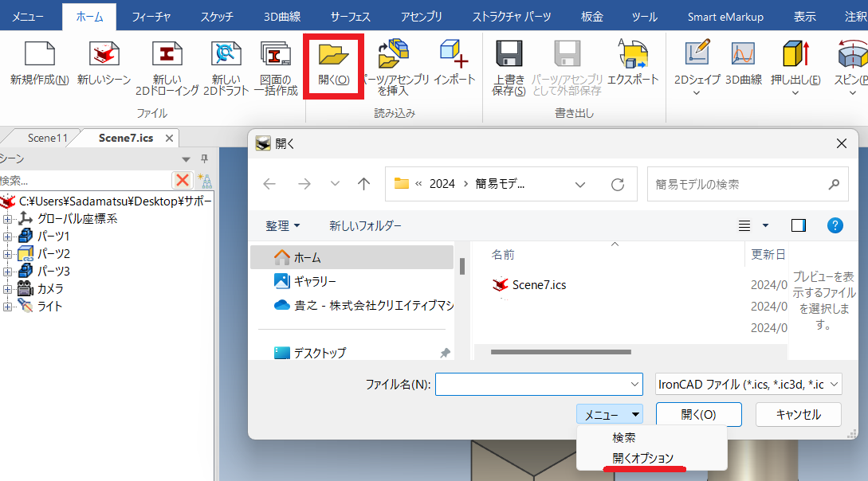Open the シーン panel options dropdown

(x=186, y=159)
